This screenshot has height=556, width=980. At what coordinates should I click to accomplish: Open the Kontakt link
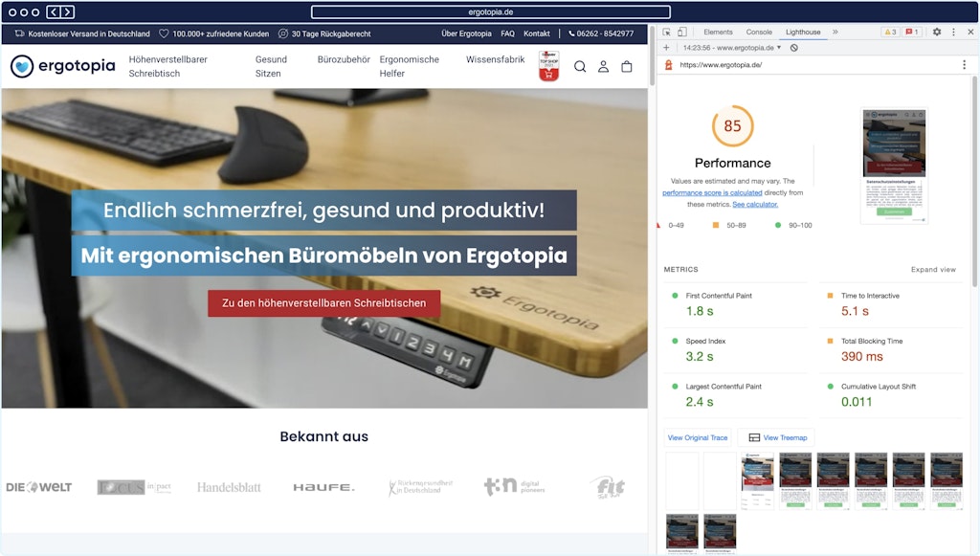point(536,33)
